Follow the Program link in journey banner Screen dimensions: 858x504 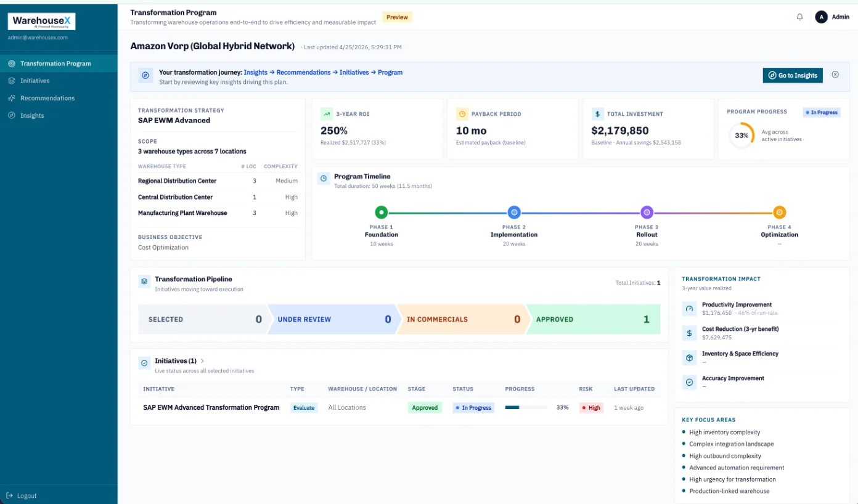click(390, 72)
